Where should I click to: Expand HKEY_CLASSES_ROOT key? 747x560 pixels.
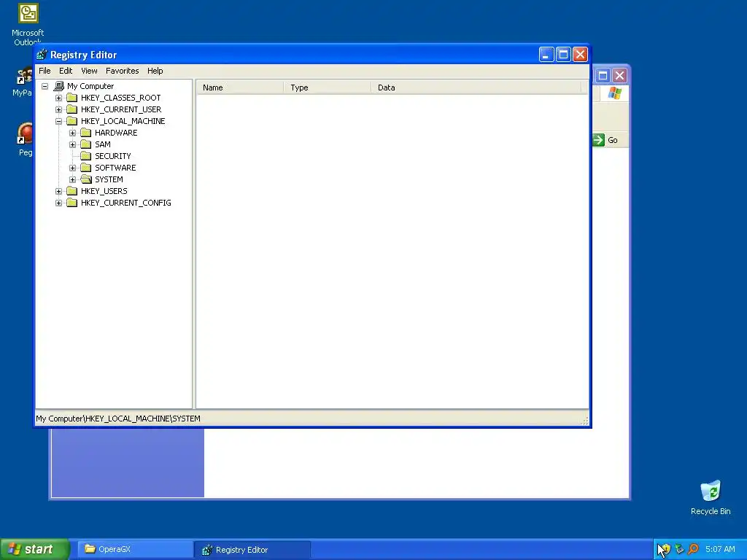[58, 98]
